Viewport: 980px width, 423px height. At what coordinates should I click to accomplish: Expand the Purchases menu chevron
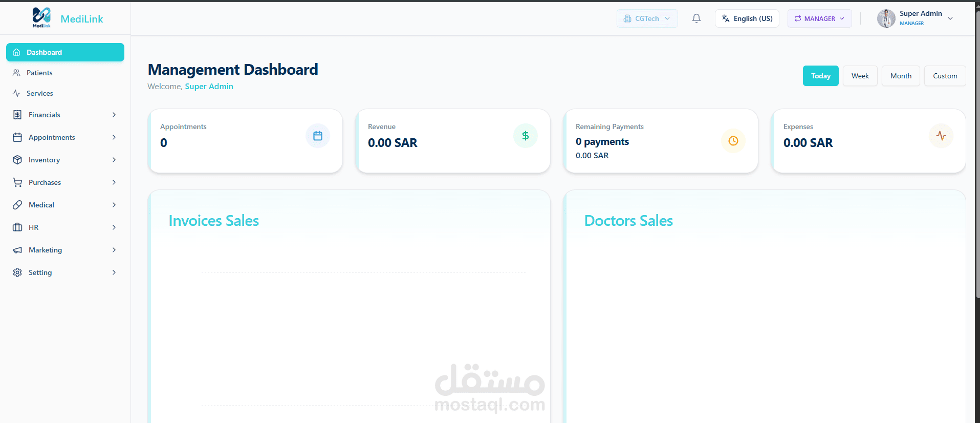[114, 182]
